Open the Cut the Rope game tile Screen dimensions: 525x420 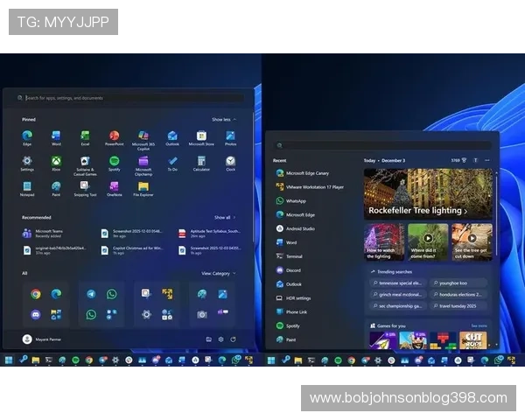473,340
